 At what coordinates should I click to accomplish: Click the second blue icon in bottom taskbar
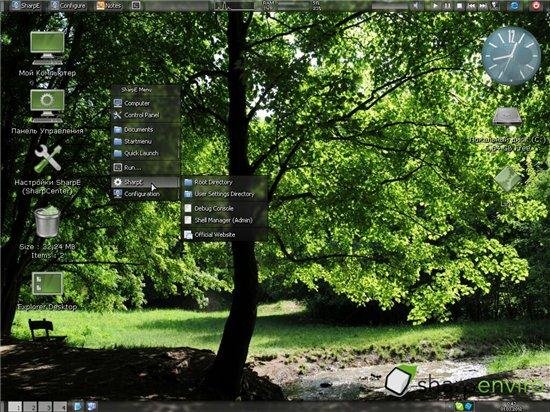(x=91, y=406)
